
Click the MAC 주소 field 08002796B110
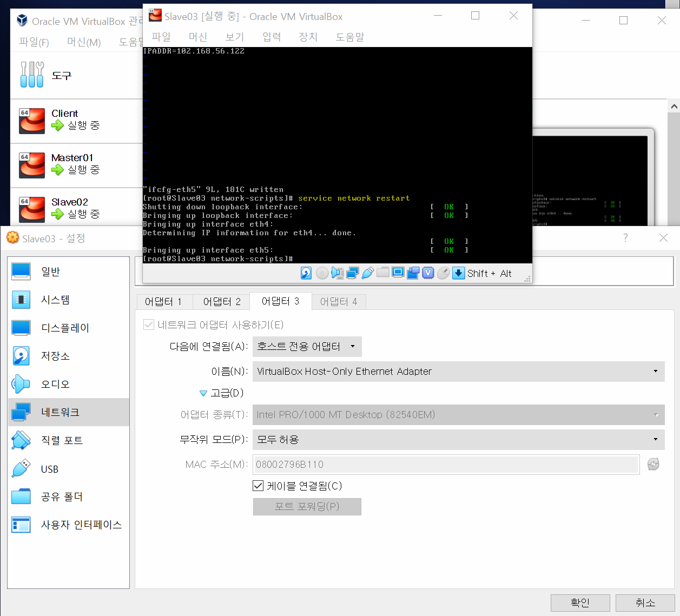pyautogui.click(x=446, y=465)
